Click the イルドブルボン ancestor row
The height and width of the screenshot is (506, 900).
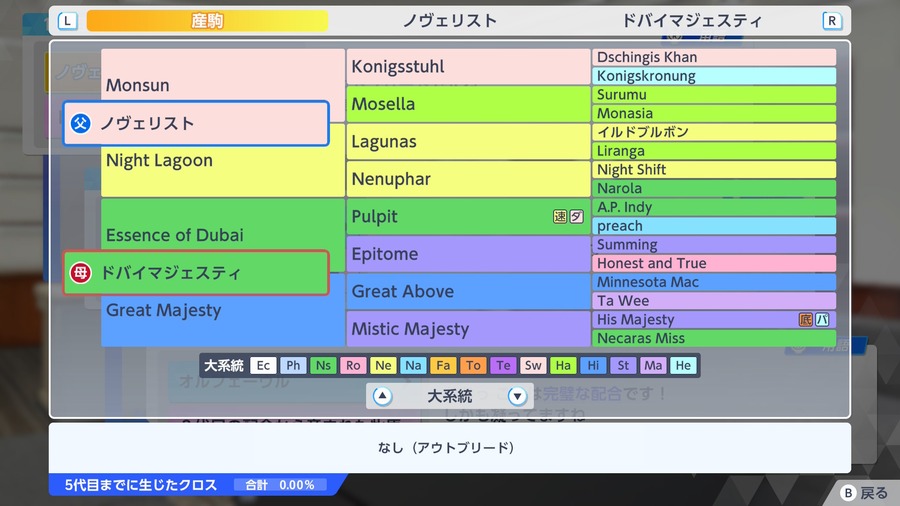point(714,132)
